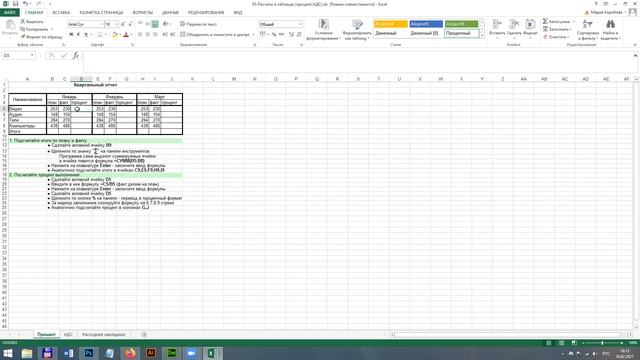
Task: Open Merge & Center dropdown arrow
Action: point(253,35)
